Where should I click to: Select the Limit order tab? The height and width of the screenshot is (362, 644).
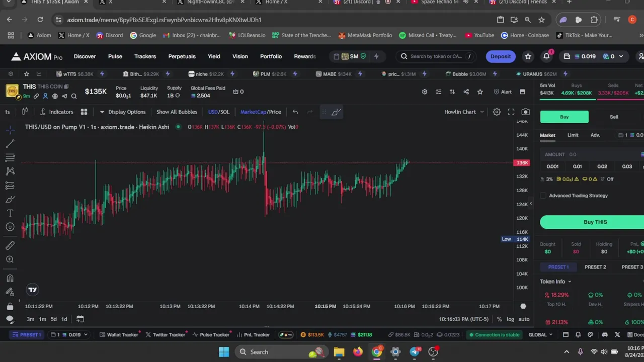[573, 135]
